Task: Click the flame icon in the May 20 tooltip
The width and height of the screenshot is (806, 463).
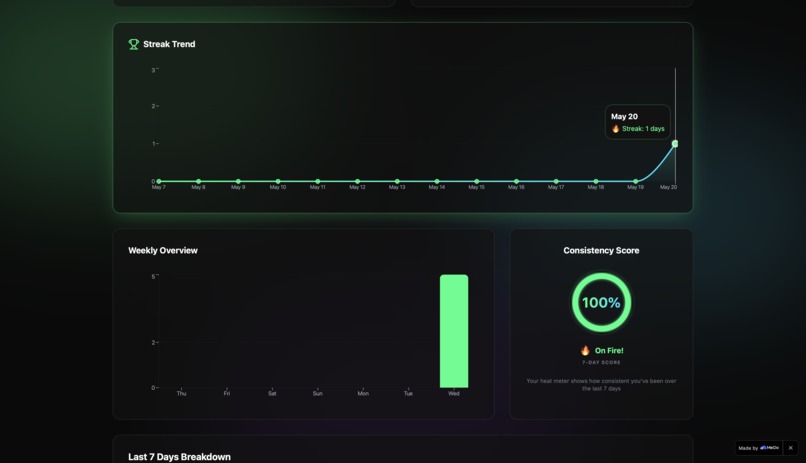Action: [x=615, y=128]
